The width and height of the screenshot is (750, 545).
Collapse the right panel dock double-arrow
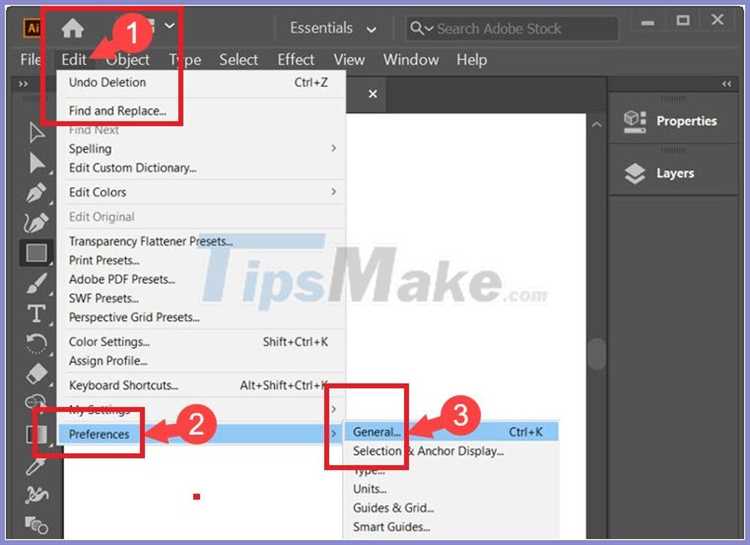click(727, 84)
